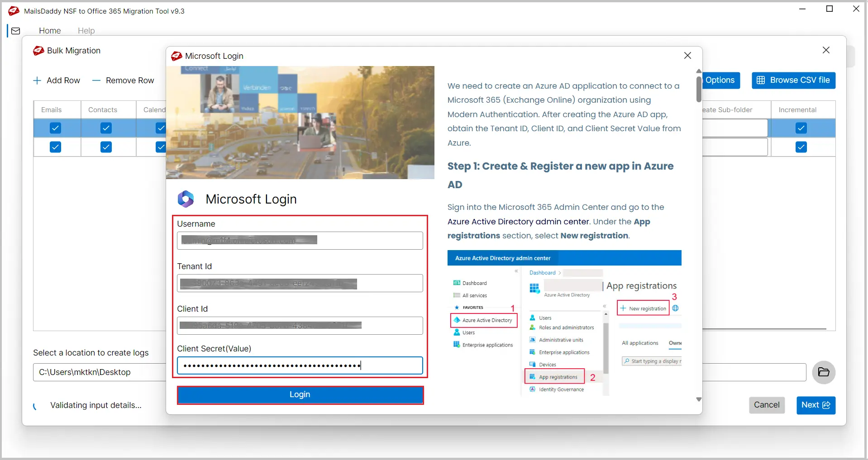Click the Client Secret(Value) field
This screenshot has height=460, width=868.
click(300, 365)
